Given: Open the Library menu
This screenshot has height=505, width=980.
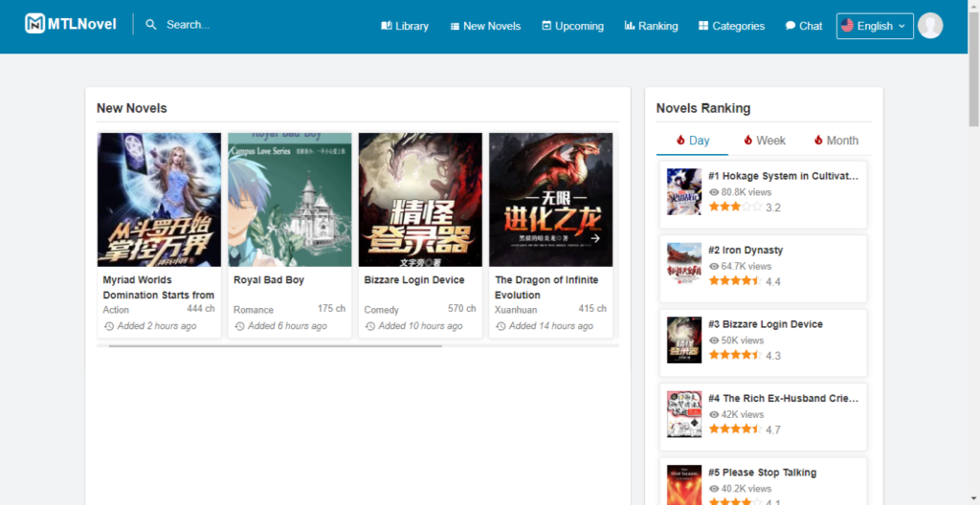Looking at the screenshot, I should tap(405, 26).
